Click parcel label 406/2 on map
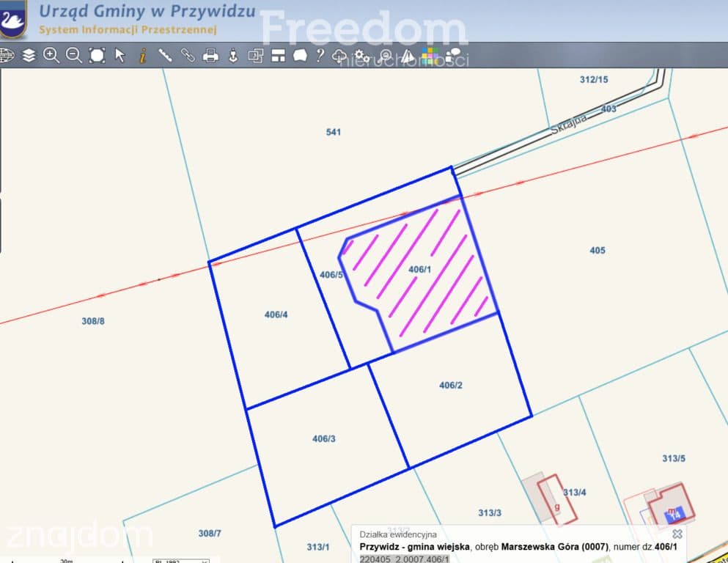 (450, 386)
